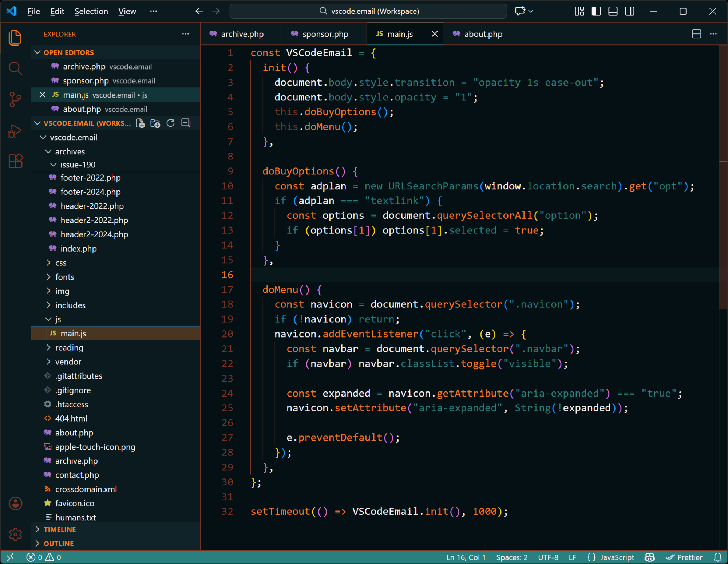Open the Explorer view in the activity bar
Screen dimensions: 728x564
(x=15, y=38)
